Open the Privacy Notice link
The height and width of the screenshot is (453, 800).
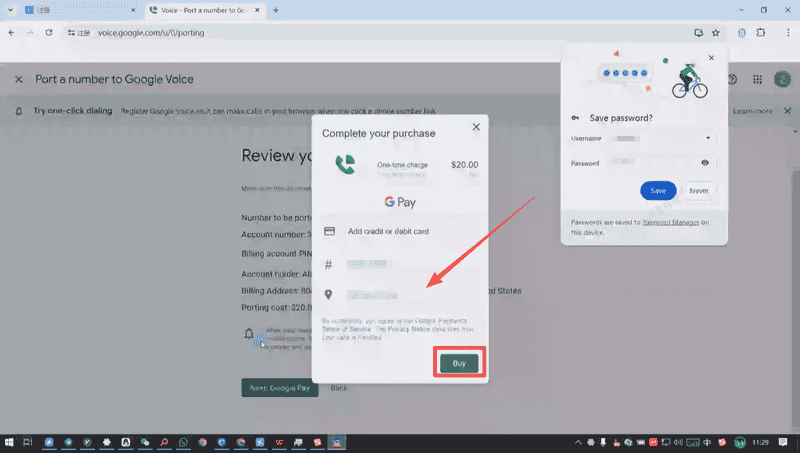click(x=409, y=329)
